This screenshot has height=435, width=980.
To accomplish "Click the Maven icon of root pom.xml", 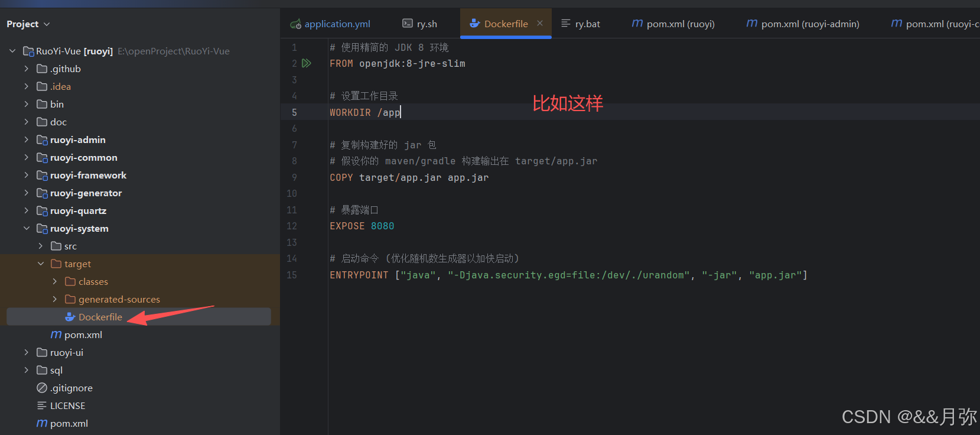I will (42, 423).
